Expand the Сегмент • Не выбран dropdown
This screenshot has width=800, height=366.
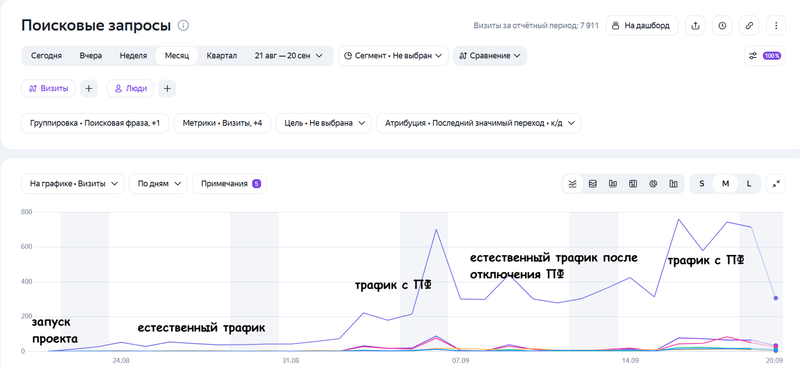[393, 56]
